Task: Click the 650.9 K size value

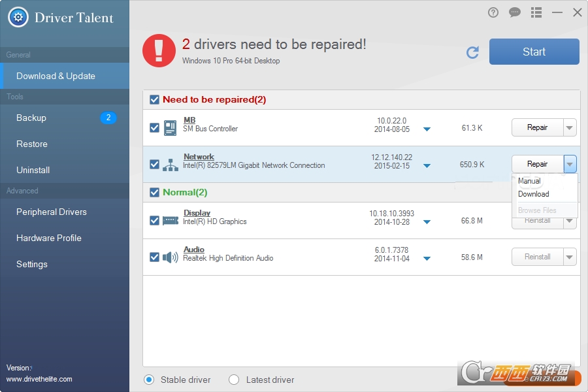Action: click(x=472, y=165)
